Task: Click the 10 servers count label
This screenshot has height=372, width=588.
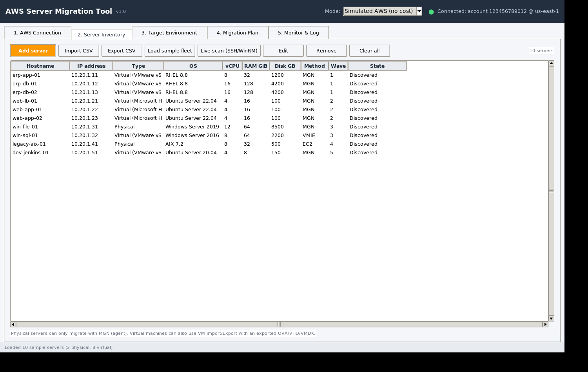Action: (541, 51)
